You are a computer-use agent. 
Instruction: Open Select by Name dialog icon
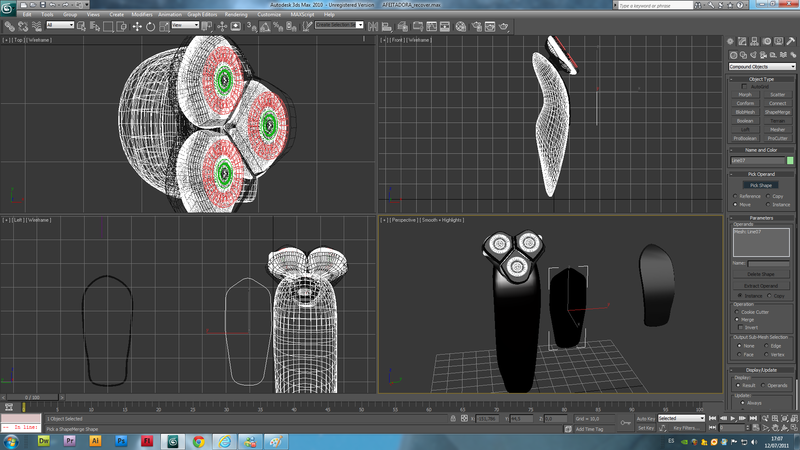point(95,27)
